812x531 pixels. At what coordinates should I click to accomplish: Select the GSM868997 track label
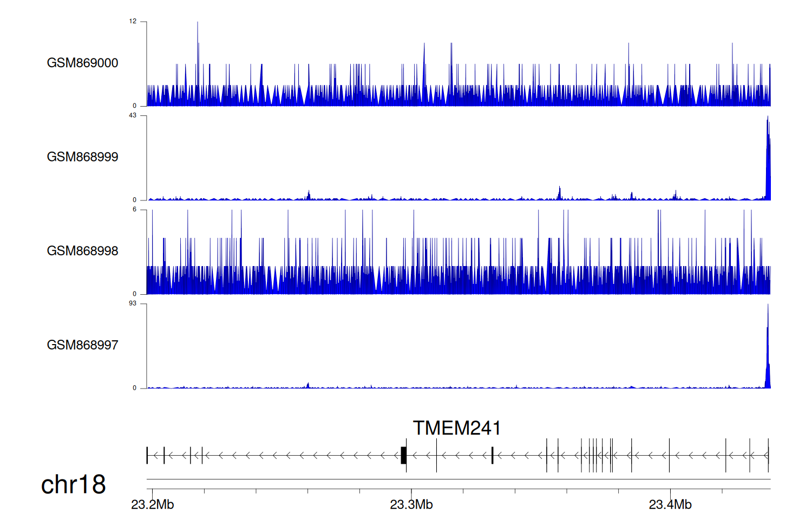pos(82,345)
